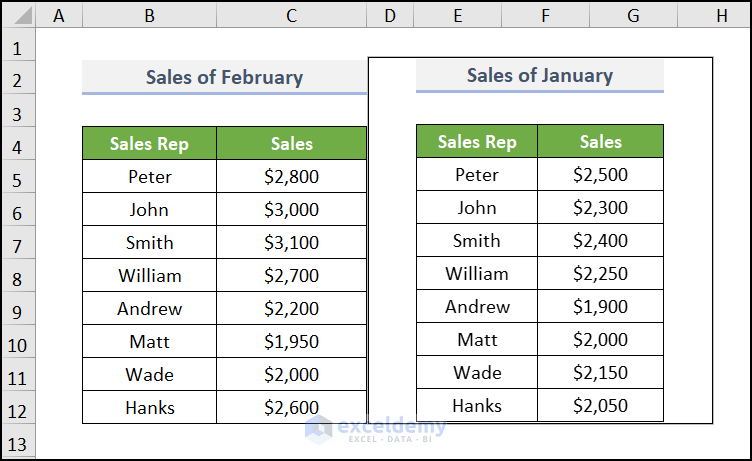Select the column C header

coord(291,15)
